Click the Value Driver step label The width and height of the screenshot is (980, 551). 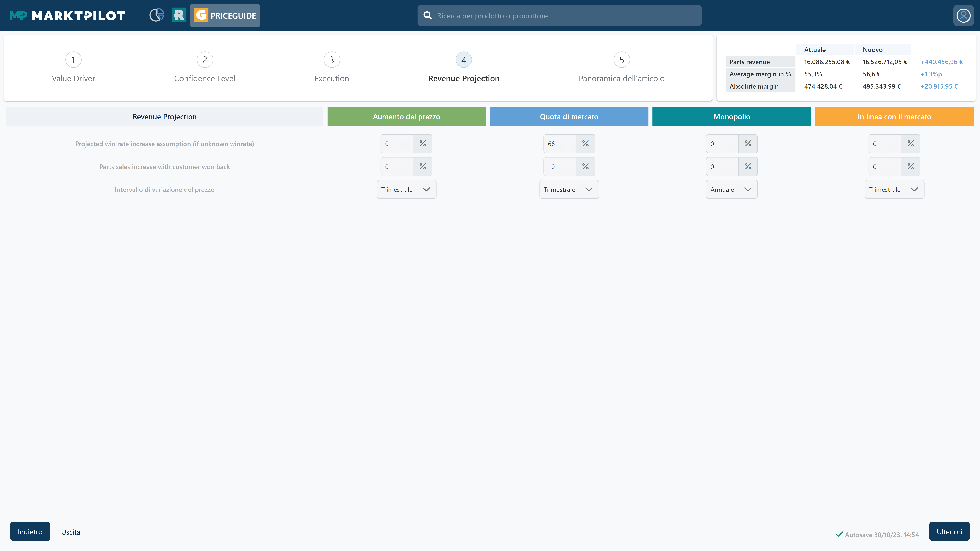click(x=73, y=78)
